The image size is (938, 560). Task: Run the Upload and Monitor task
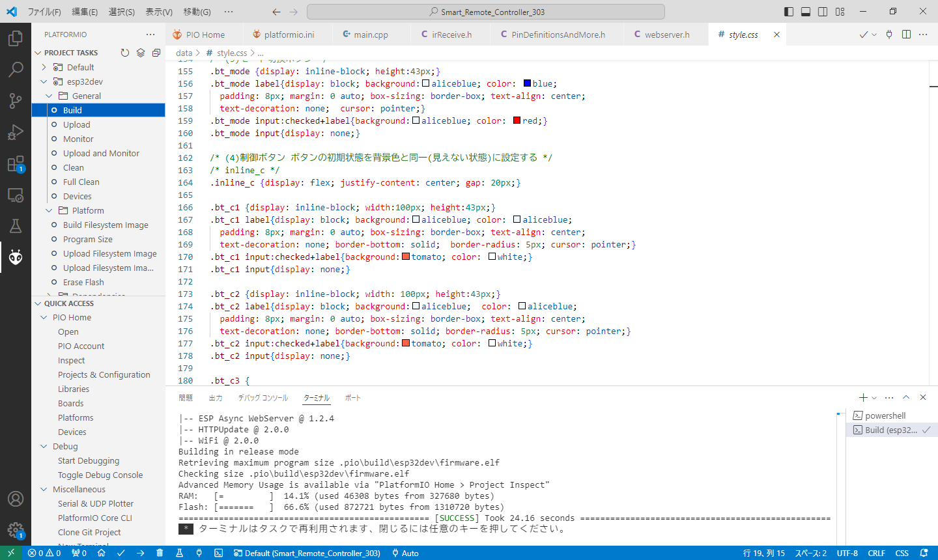[101, 153]
